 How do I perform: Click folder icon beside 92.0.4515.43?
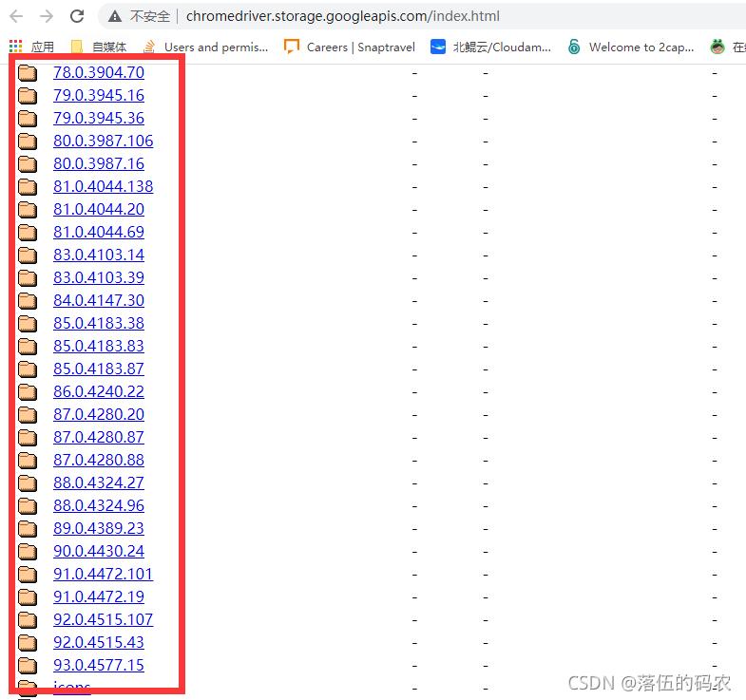[28, 644]
